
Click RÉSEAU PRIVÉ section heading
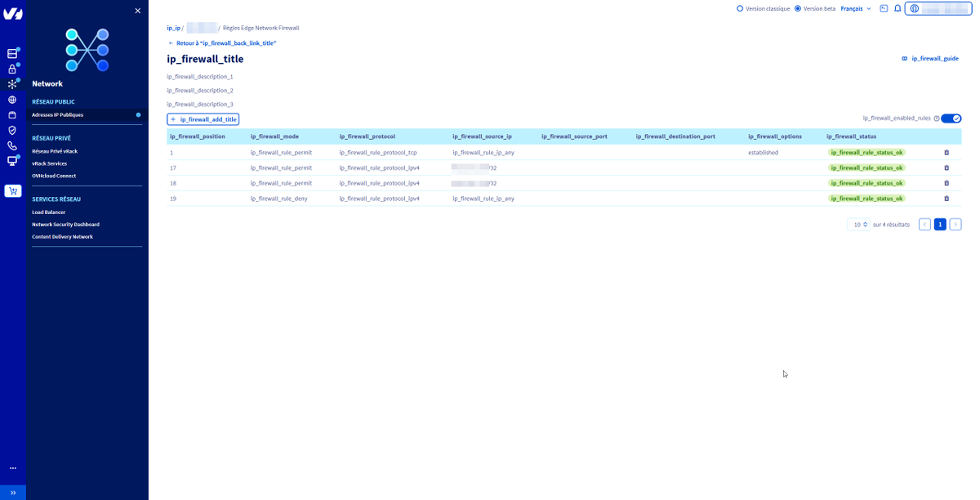(x=51, y=139)
